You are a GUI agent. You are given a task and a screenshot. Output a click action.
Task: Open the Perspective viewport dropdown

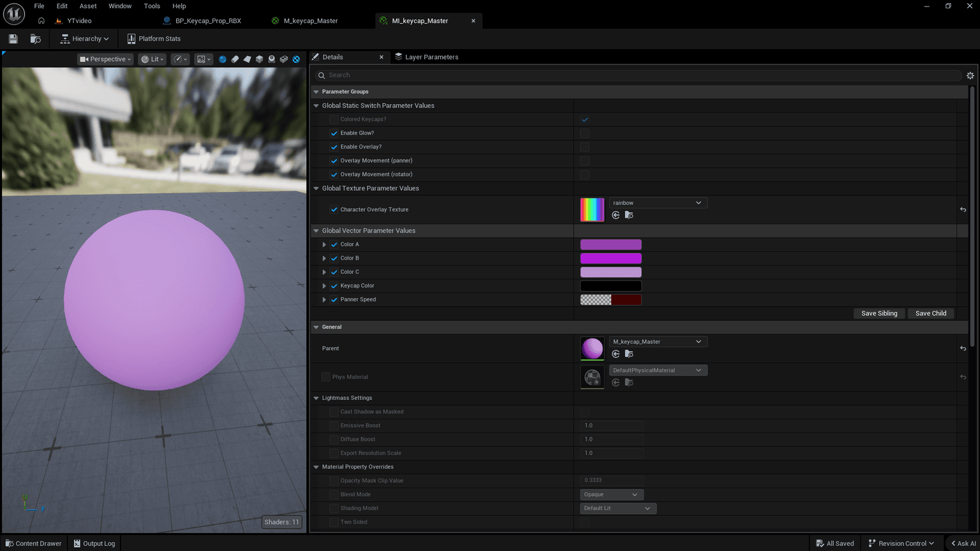tap(105, 59)
